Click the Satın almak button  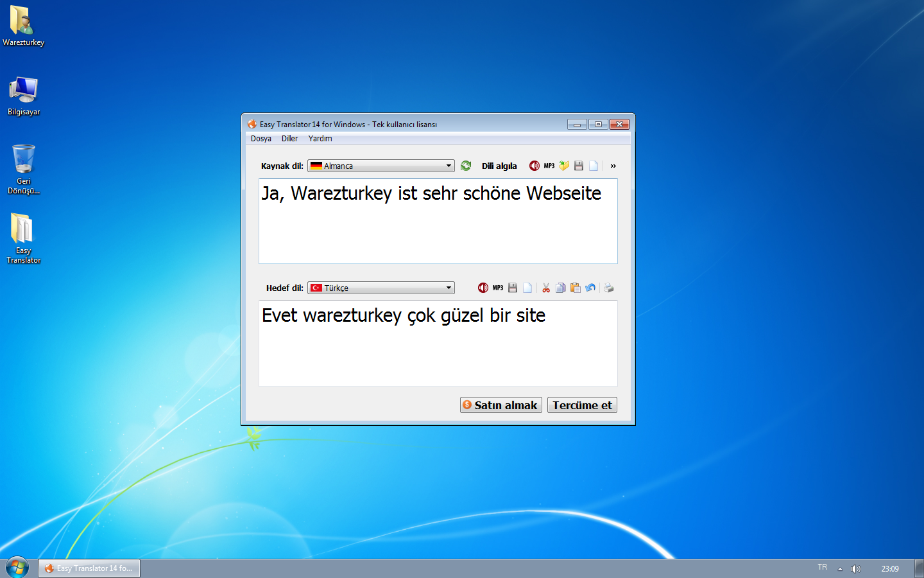501,405
